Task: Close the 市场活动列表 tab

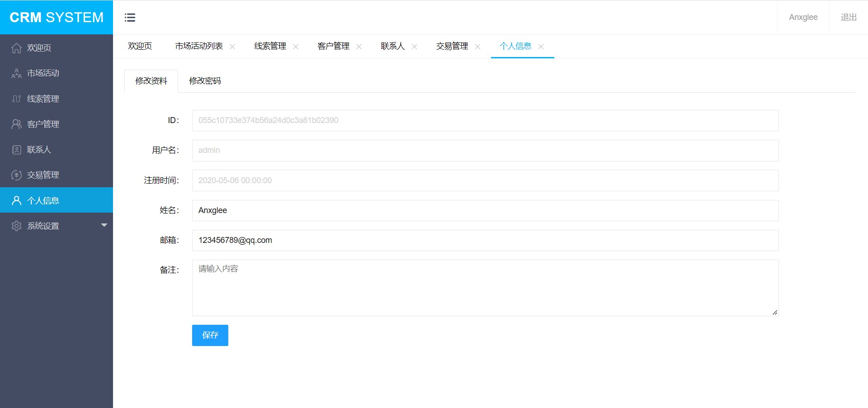Action: (232, 47)
